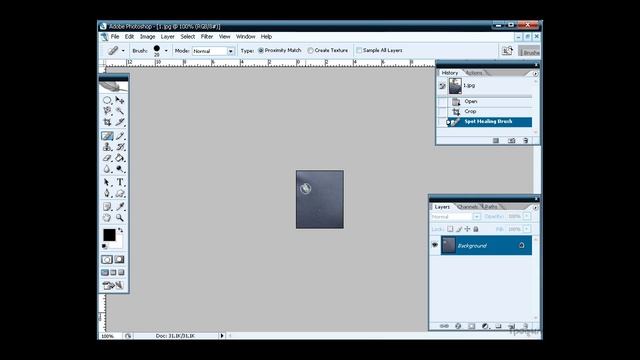The width and height of the screenshot is (640, 360).
Task: Open the tool preset picker arrow
Action: 123,51
